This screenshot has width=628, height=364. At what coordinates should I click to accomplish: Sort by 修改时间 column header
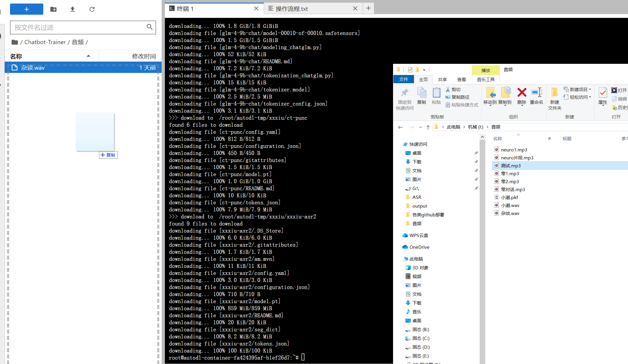pyautogui.click(x=144, y=56)
